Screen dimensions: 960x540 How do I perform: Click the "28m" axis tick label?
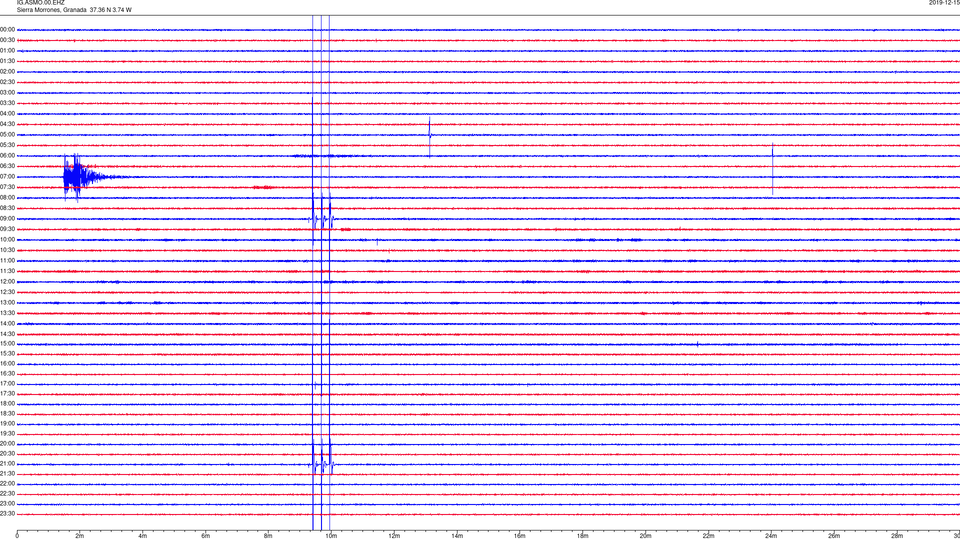click(x=897, y=536)
